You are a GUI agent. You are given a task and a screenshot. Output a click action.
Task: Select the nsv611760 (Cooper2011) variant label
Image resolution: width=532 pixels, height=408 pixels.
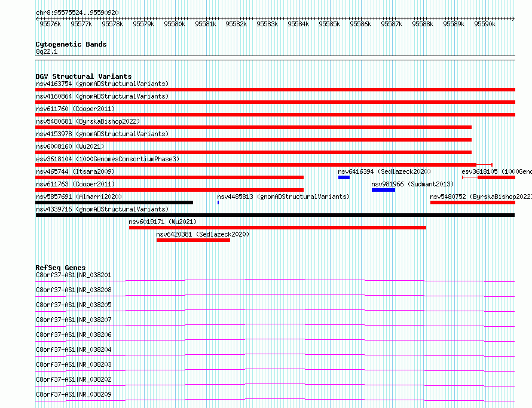(x=75, y=109)
